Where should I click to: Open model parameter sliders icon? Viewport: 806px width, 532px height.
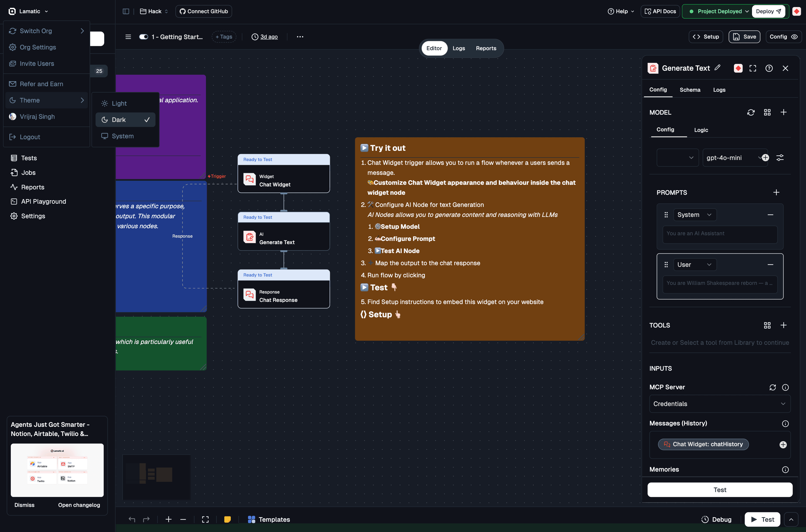click(780, 158)
